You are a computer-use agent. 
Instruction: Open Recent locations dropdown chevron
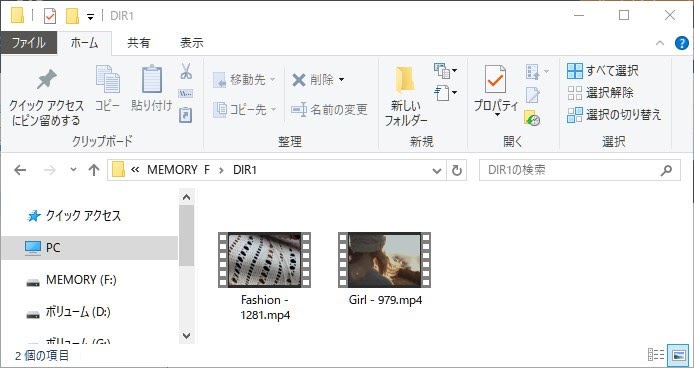click(73, 170)
